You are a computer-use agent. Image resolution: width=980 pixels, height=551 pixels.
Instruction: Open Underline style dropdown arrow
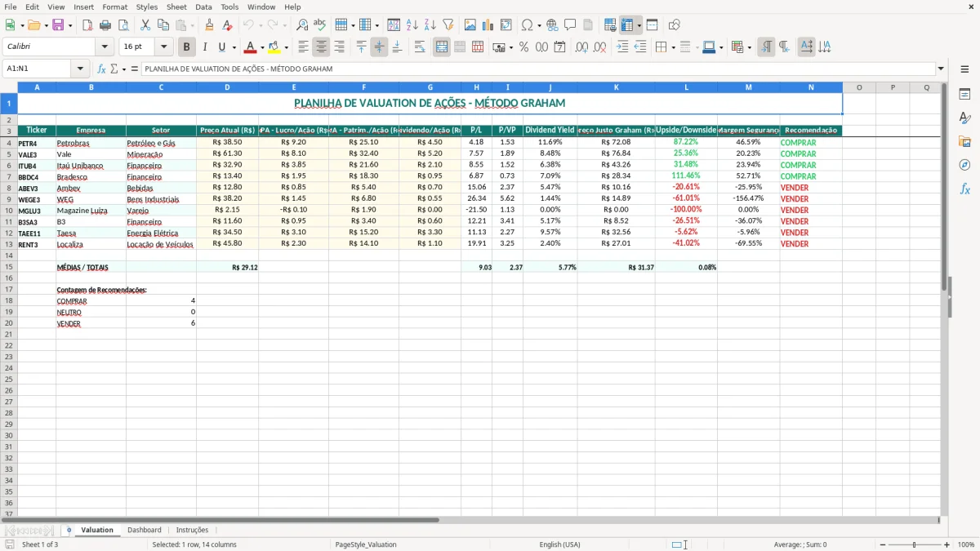click(234, 47)
